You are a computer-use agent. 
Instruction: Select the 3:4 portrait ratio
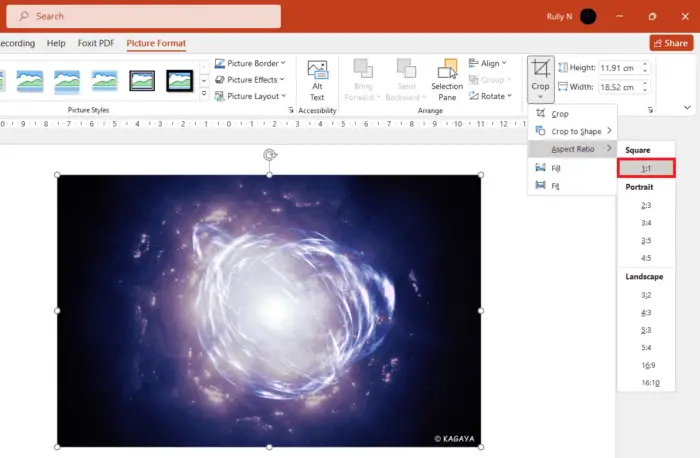point(646,223)
